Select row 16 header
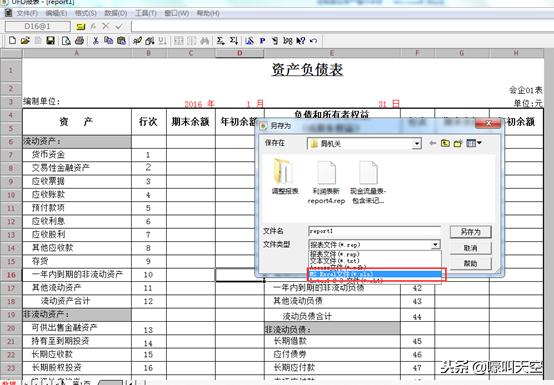This screenshot has height=385, width=554. point(11,274)
